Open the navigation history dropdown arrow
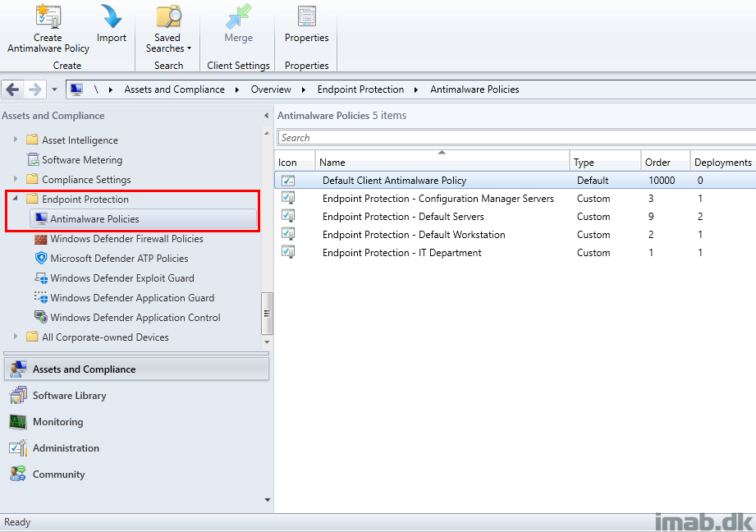Screen dimensions: 756x532 (54, 89)
